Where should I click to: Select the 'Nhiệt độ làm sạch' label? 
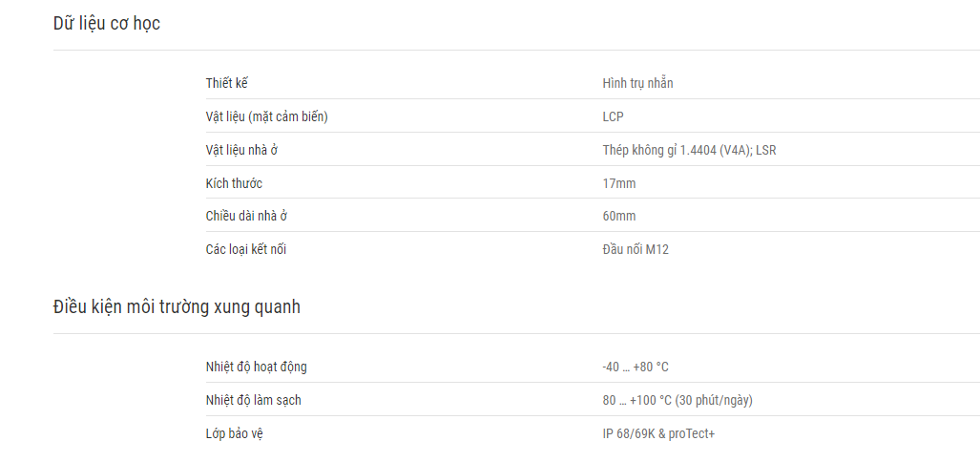pyautogui.click(x=253, y=400)
